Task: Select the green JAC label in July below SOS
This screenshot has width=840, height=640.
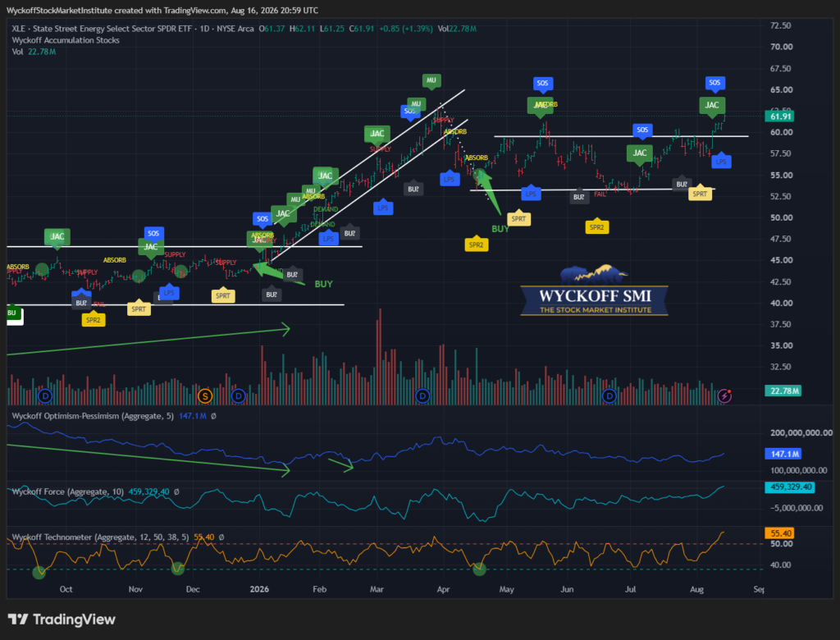Action: tap(640, 153)
